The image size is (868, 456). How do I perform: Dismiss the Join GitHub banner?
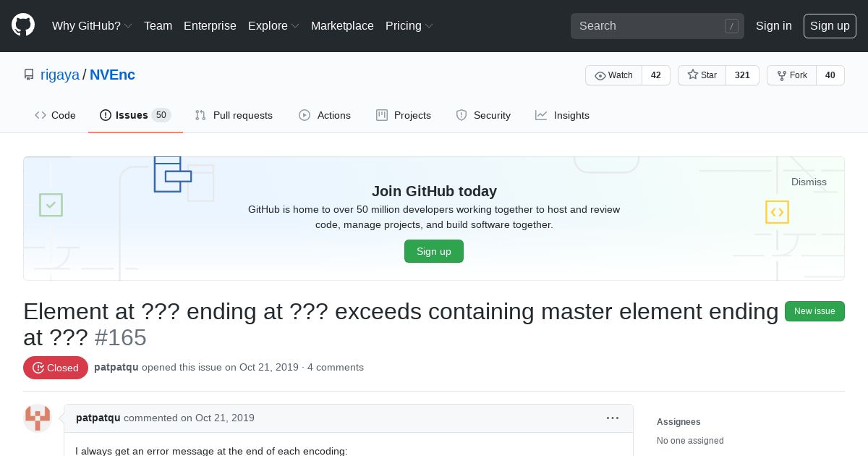tap(809, 182)
